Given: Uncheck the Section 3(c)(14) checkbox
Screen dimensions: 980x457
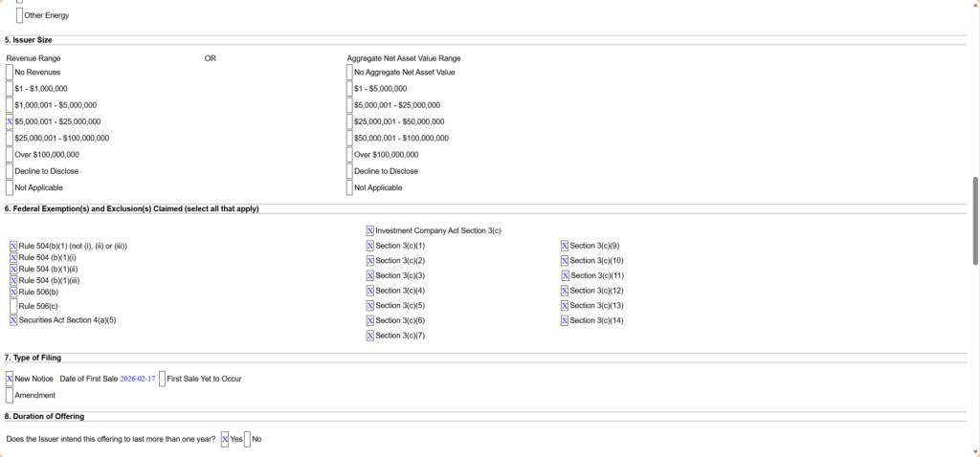Looking at the screenshot, I should (565, 320).
